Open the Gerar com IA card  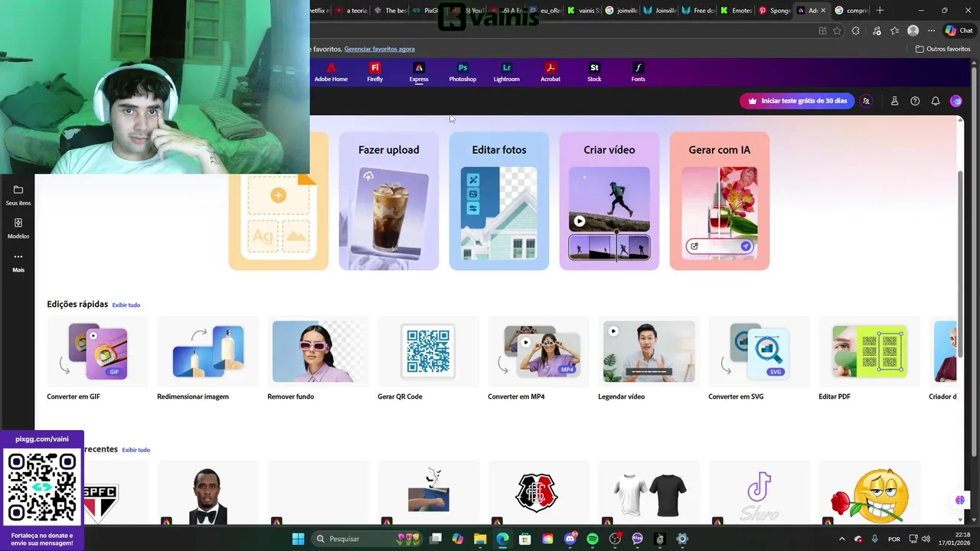pos(720,201)
